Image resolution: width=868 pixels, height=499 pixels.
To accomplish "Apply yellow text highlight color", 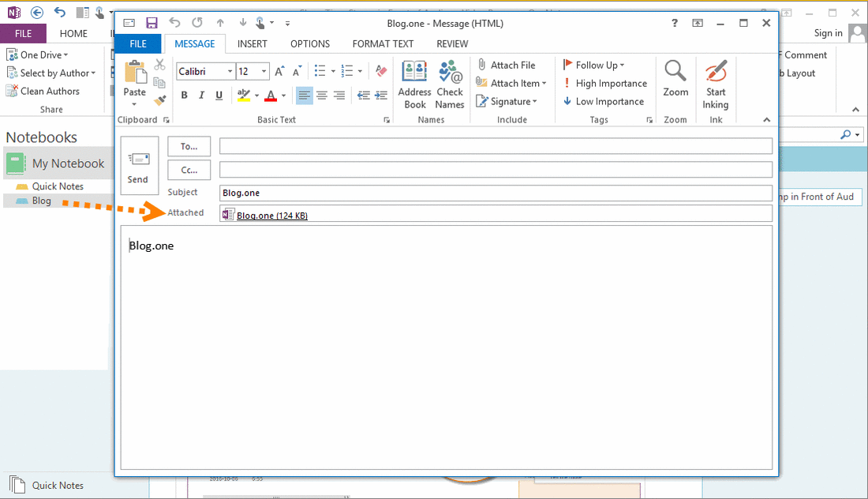I will (244, 96).
